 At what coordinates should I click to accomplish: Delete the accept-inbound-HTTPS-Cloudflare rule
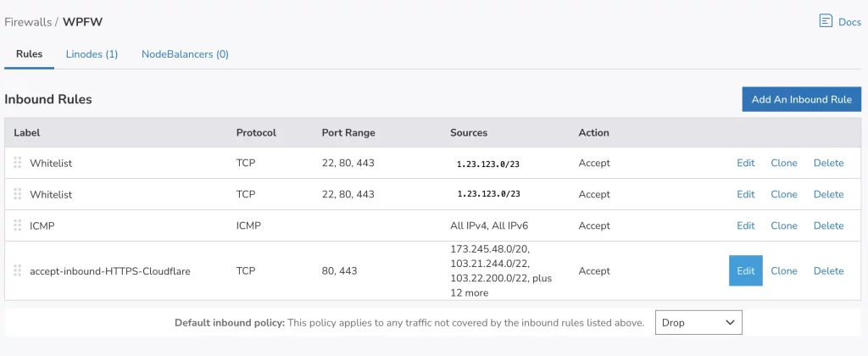coord(829,270)
